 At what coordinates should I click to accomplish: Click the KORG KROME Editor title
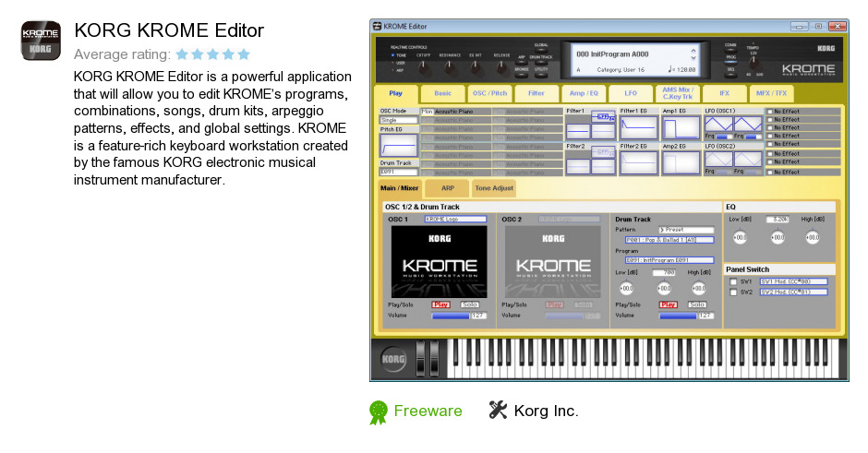pyautogui.click(x=169, y=30)
